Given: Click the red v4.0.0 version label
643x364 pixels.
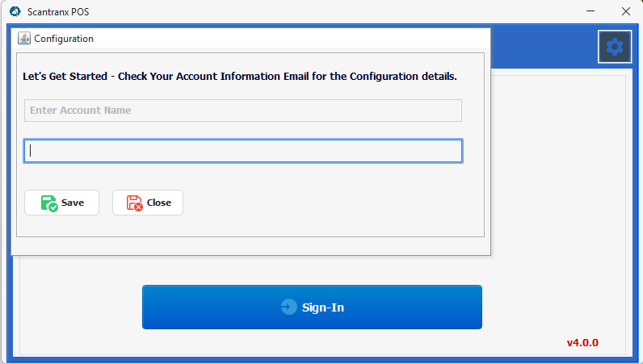Looking at the screenshot, I should click(x=582, y=342).
